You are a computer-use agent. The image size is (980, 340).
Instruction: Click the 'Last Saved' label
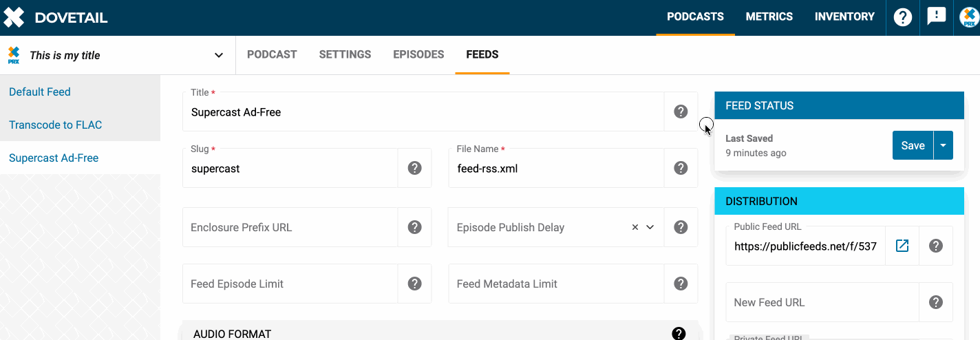click(x=749, y=138)
